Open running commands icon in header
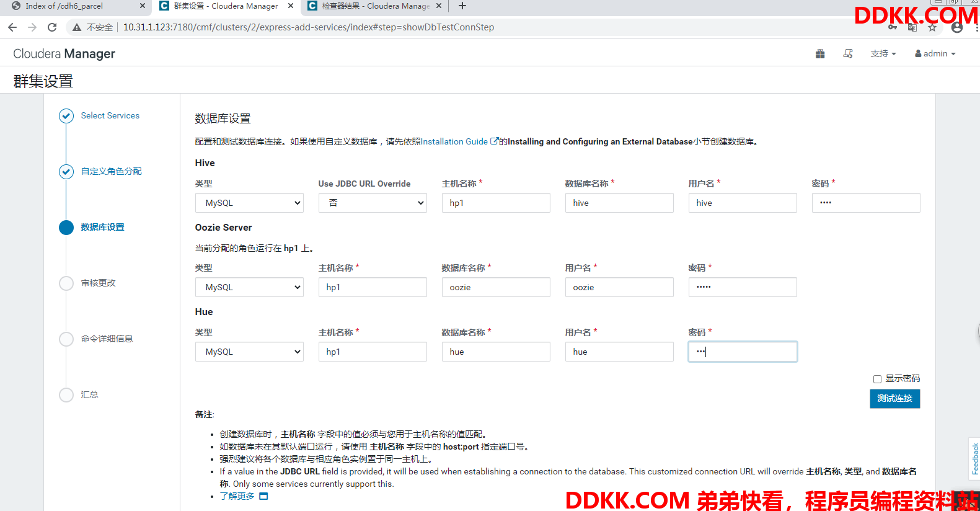The width and height of the screenshot is (980, 511). pyautogui.click(x=848, y=54)
